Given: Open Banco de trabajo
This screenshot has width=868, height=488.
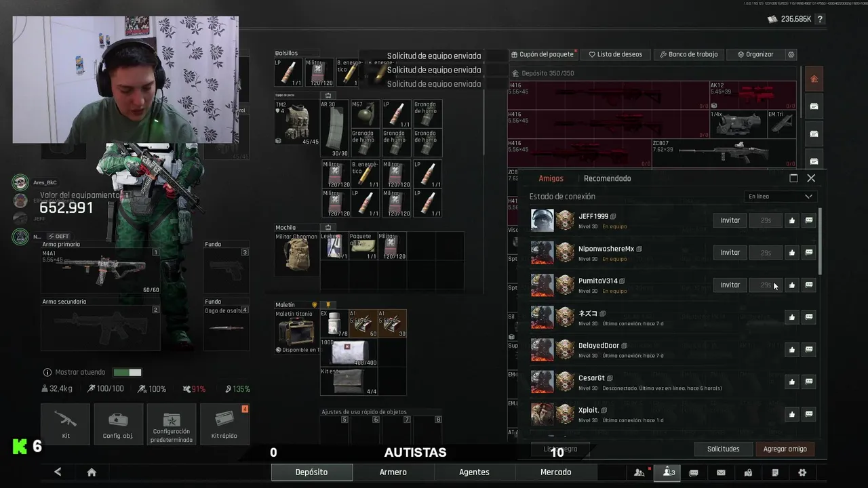Looking at the screenshot, I should (688, 54).
